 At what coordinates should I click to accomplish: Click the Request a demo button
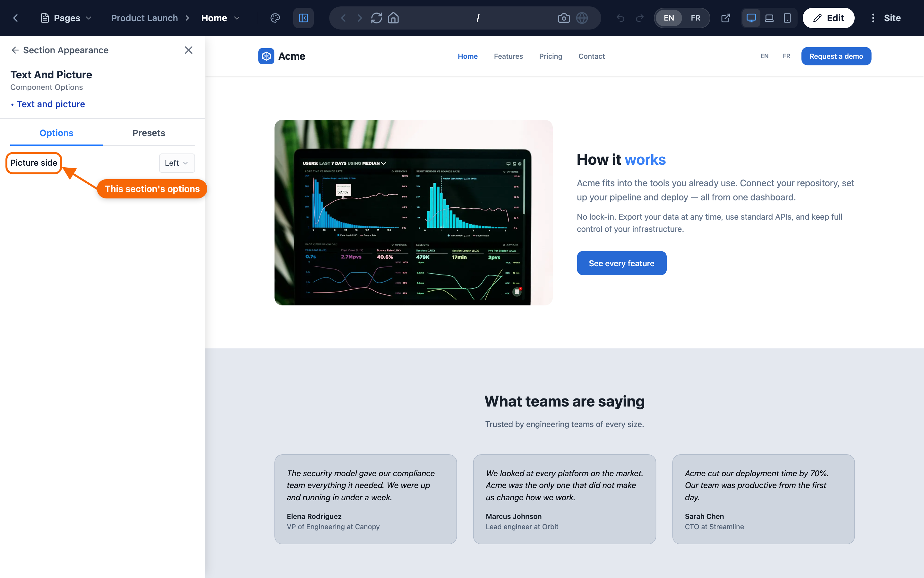836,56
